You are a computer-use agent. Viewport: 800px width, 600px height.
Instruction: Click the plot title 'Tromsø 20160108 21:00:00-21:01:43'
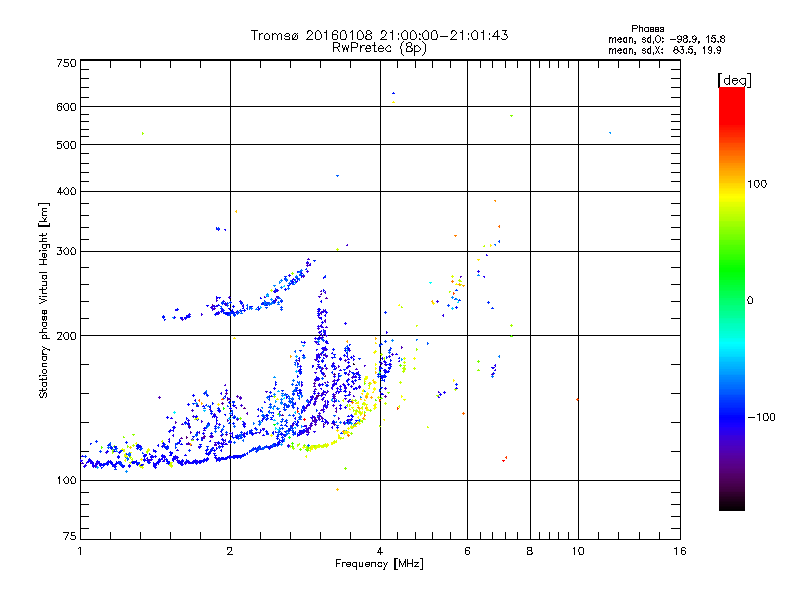click(379, 35)
